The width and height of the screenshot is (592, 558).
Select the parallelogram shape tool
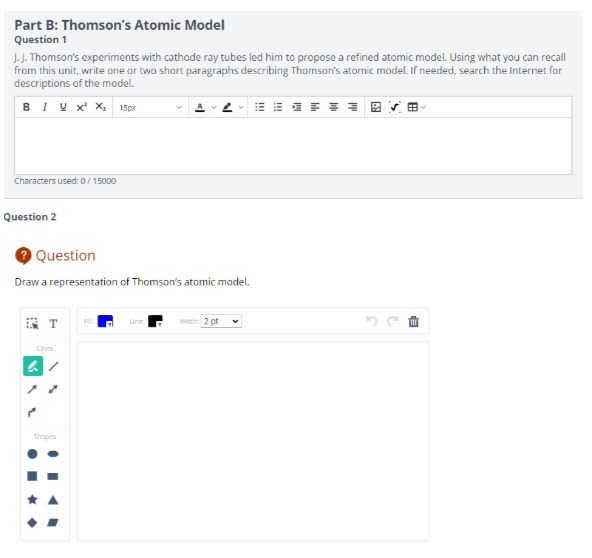53,523
